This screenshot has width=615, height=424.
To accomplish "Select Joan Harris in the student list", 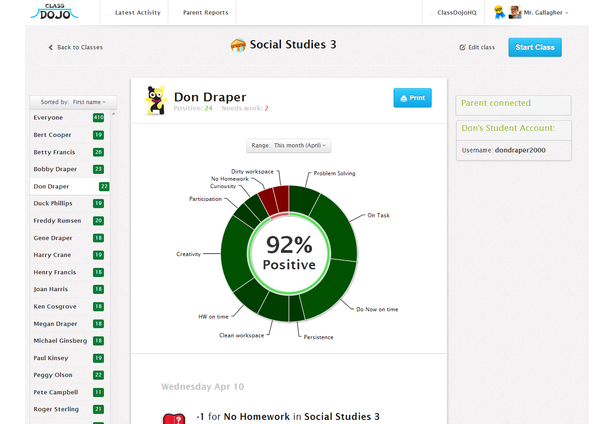I will pos(70,289).
